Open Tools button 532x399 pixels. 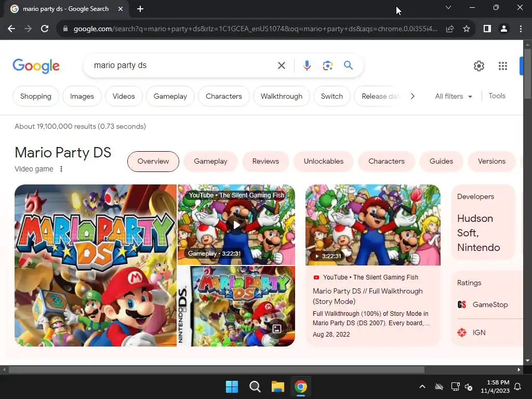(x=497, y=96)
